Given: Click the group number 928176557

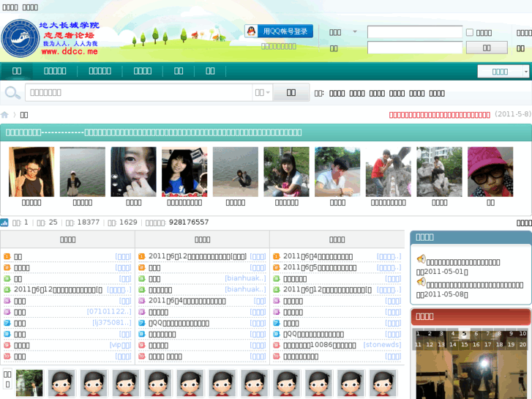Looking at the screenshot, I should [x=189, y=222].
